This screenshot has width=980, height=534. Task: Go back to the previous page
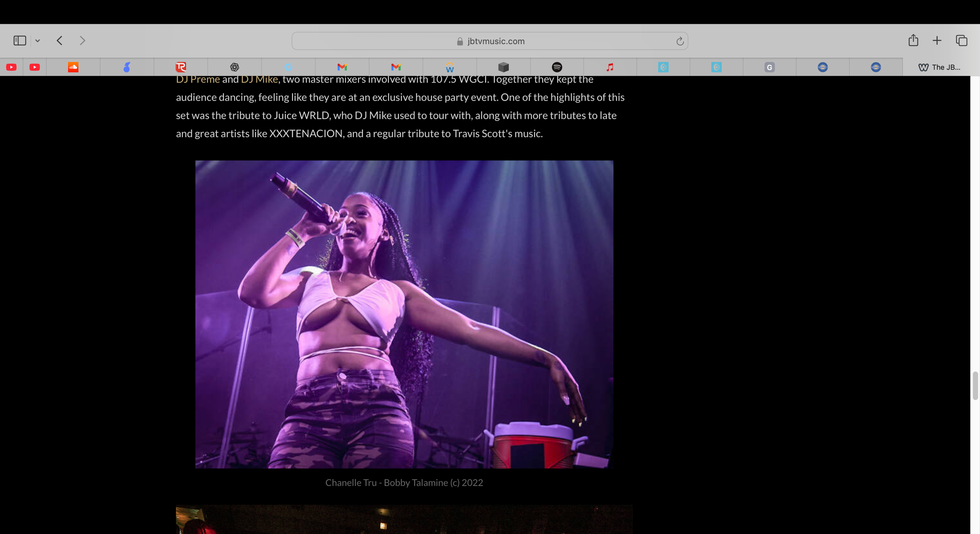(x=60, y=40)
